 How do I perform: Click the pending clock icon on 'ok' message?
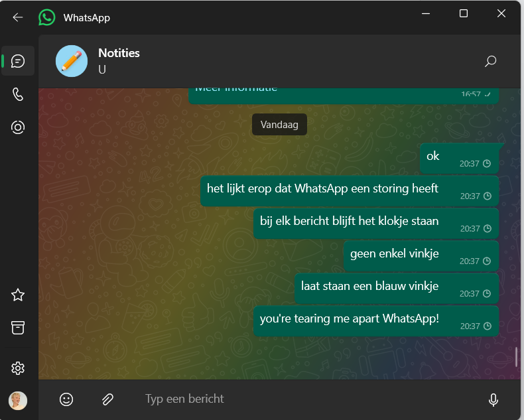[x=487, y=163]
